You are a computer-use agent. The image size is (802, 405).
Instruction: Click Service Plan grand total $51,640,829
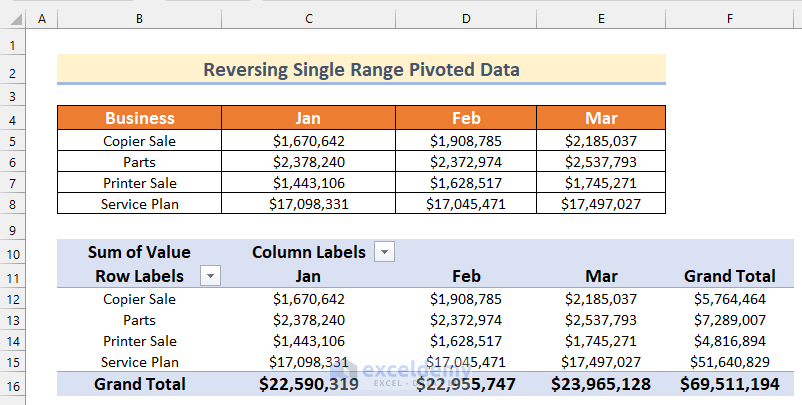[x=729, y=362]
